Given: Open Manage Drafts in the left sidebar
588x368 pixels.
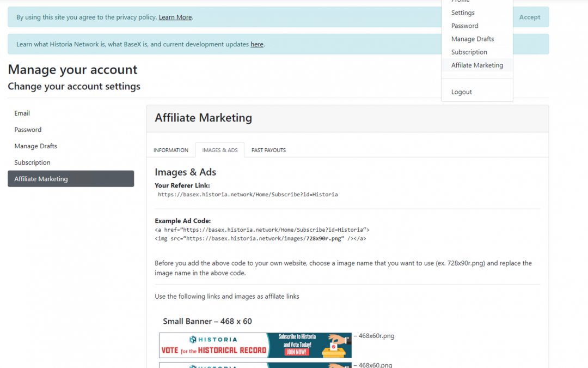Looking at the screenshot, I should coord(35,146).
